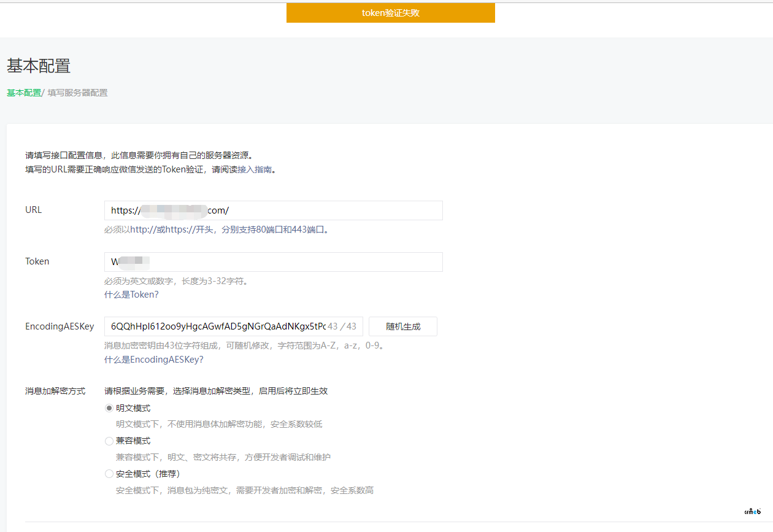This screenshot has height=532, width=773.
Task: Click the 兼容模式 description text
Action: pyautogui.click(x=223, y=457)
